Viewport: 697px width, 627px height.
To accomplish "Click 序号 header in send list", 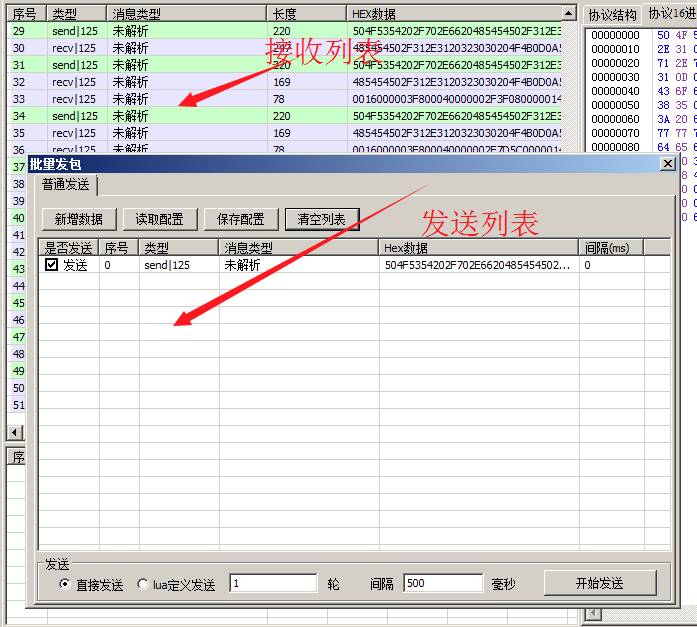I will [x=119, y=248].
